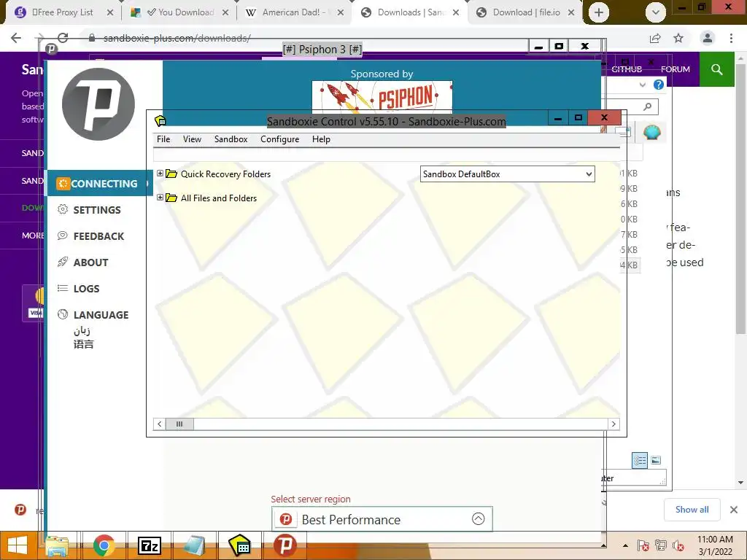
Task: Open Windows Start menu
Action: (18, 545)
